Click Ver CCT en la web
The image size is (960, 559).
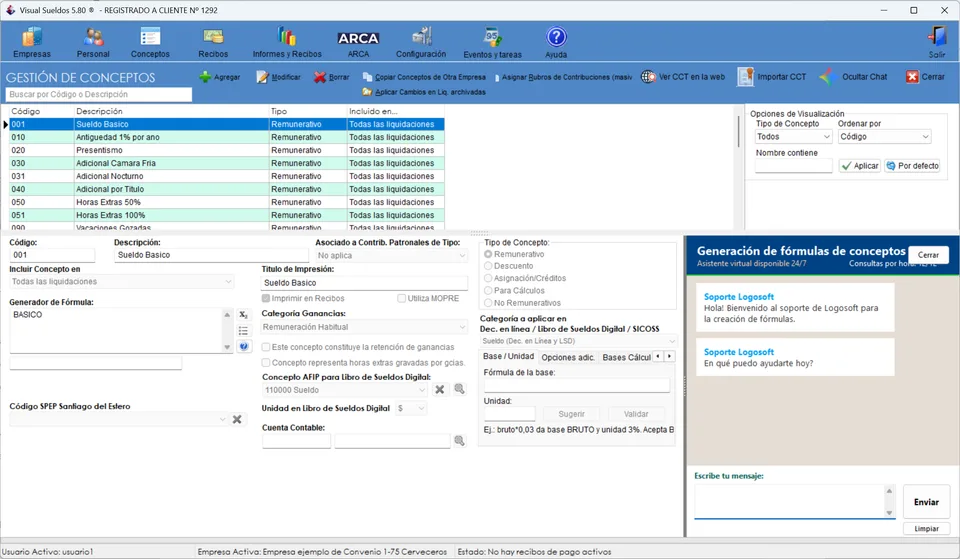tap(683, 77)
